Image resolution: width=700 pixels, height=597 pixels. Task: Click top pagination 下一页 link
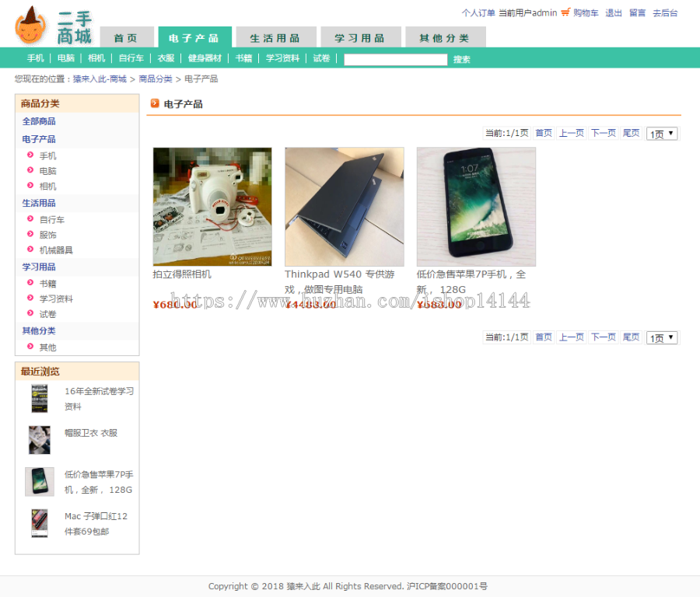(604, 133)
